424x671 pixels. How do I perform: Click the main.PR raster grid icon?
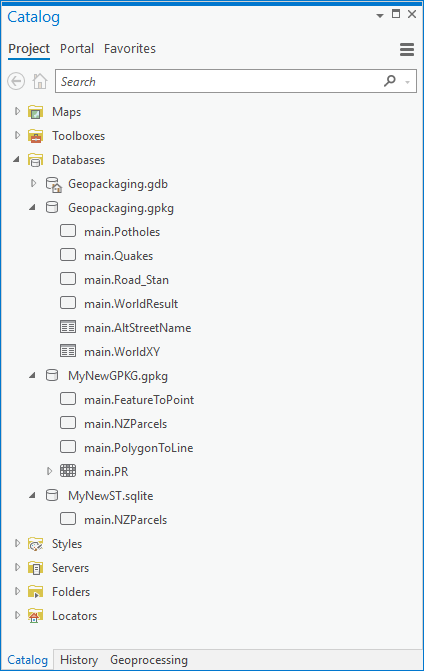pos(68,471)
